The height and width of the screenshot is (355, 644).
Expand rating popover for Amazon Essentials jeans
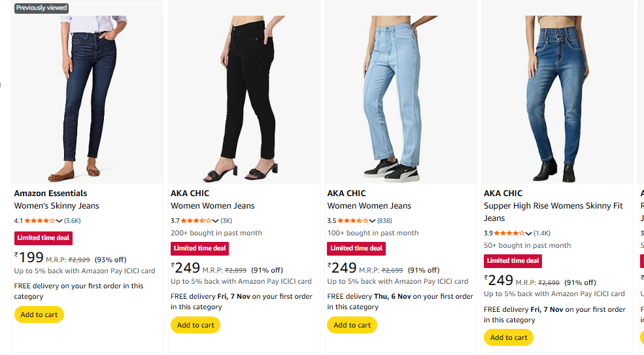(x=59, y=221)
